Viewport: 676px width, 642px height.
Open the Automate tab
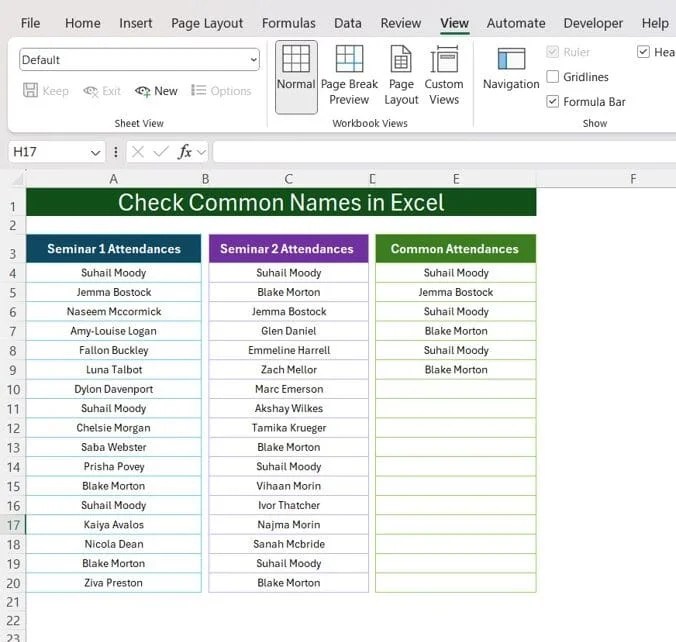click(x=516, y=23)
